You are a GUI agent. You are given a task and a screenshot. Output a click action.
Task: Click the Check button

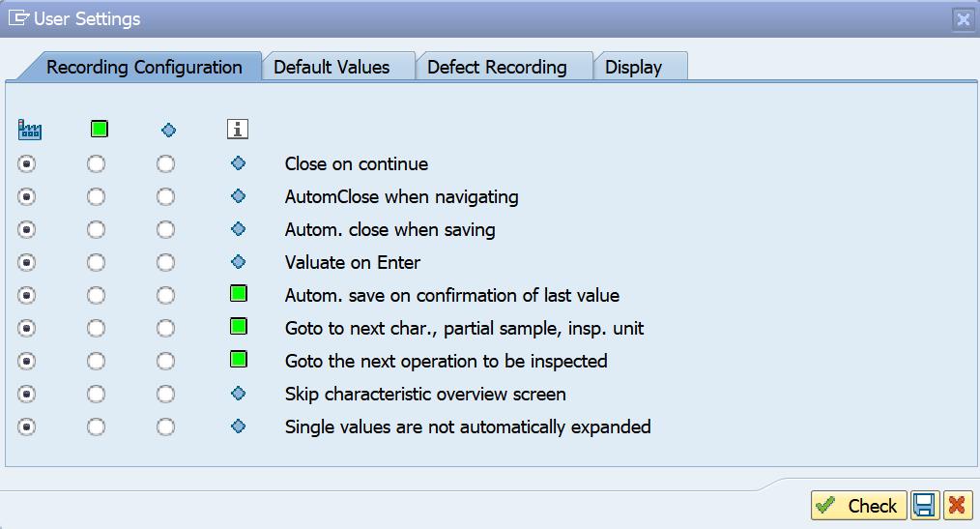859,505
